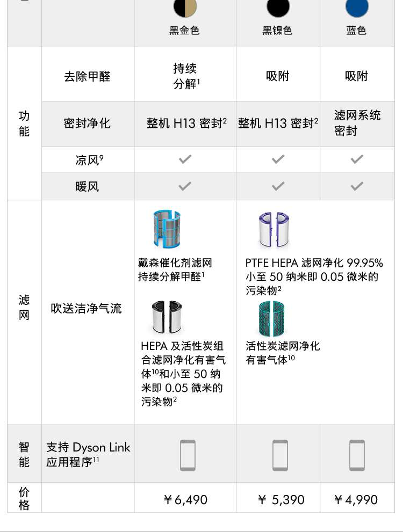
Task: Click the 持续分解 formaldehyde cell text
Action: [x=186, y=76]
